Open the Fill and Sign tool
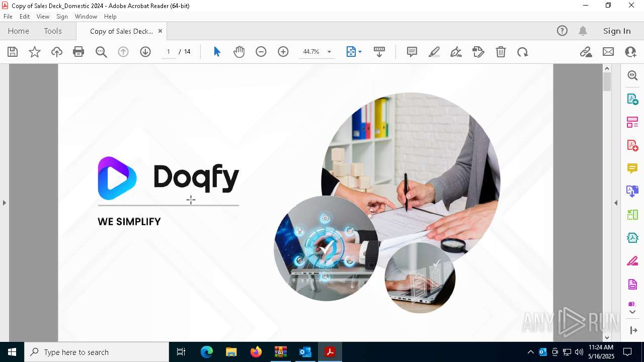 pyautogui.click(x=478, y=52)
